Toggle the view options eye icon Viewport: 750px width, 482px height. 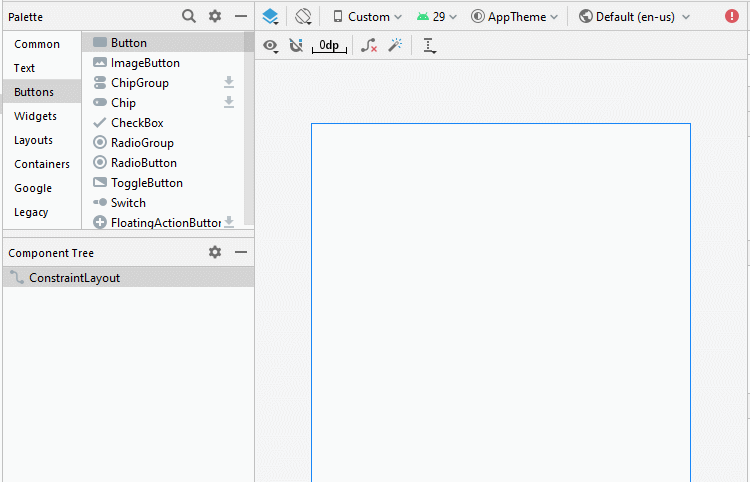click(x=270, y=46)
